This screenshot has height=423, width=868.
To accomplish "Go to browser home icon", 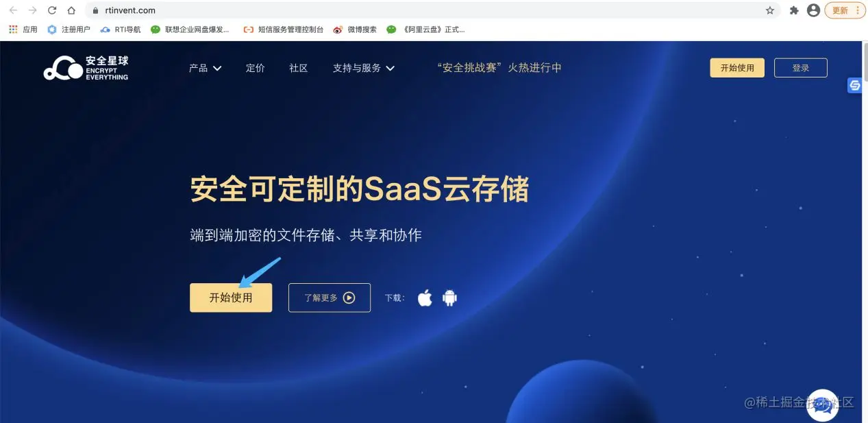I will (x=71, y=10).
